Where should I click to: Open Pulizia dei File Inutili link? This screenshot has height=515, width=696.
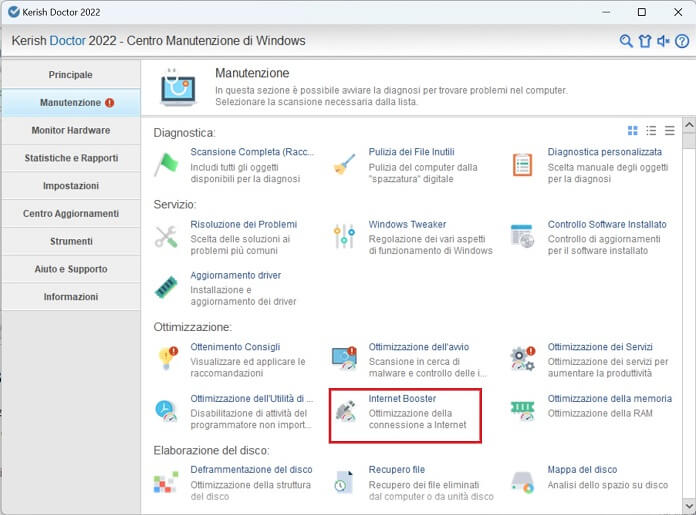click(411, 152)
